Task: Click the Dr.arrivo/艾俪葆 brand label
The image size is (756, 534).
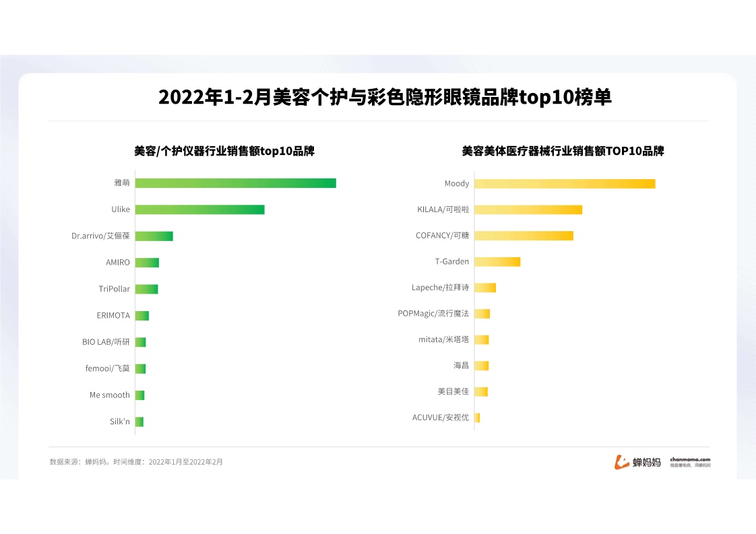Action: (100, 236)
